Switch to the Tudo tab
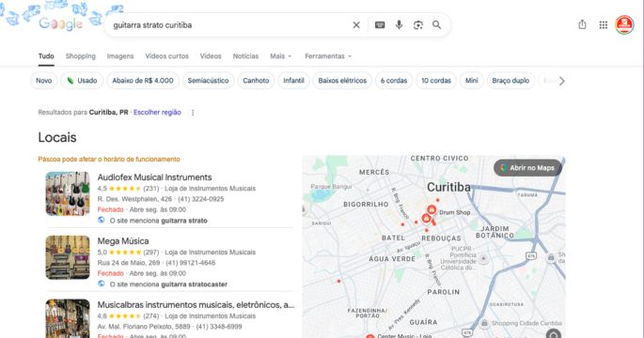The width and height of the screenshot is (644, 338). [x=46, y=56]
